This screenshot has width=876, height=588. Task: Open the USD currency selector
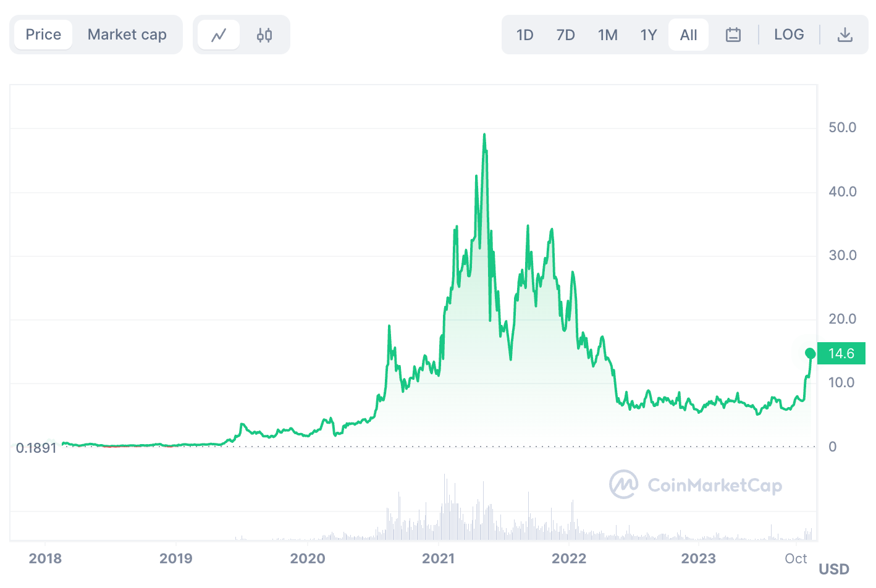(833, 568)
